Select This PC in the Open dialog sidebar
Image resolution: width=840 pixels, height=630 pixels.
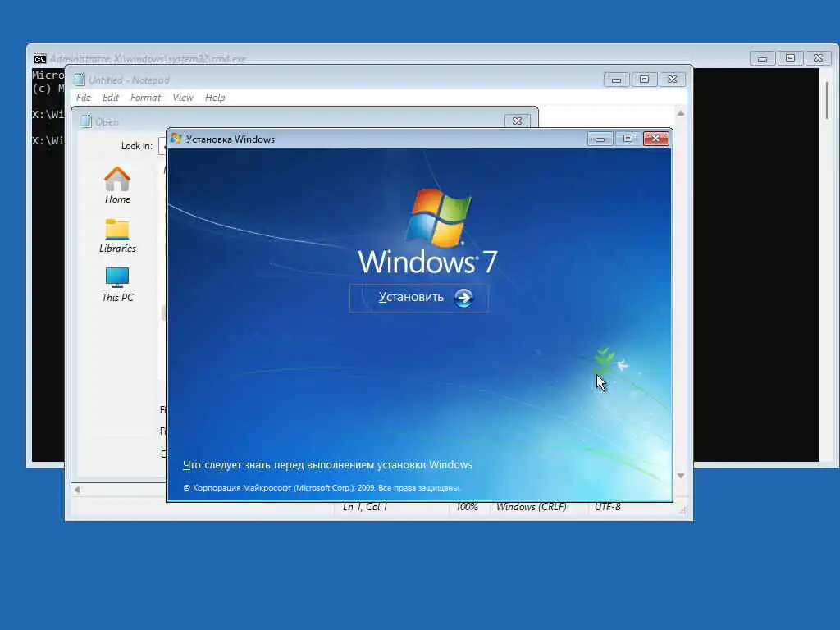pyautogui.click(x=117, y=285)
